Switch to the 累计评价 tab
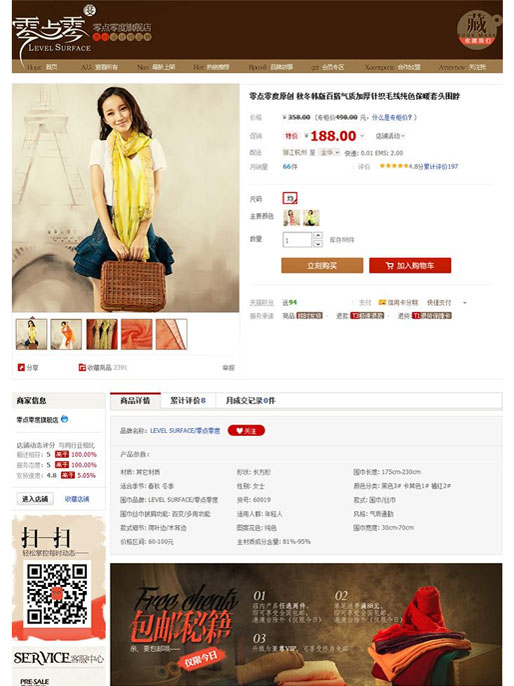Screen dimensions: 514x686 coord(188,400)
